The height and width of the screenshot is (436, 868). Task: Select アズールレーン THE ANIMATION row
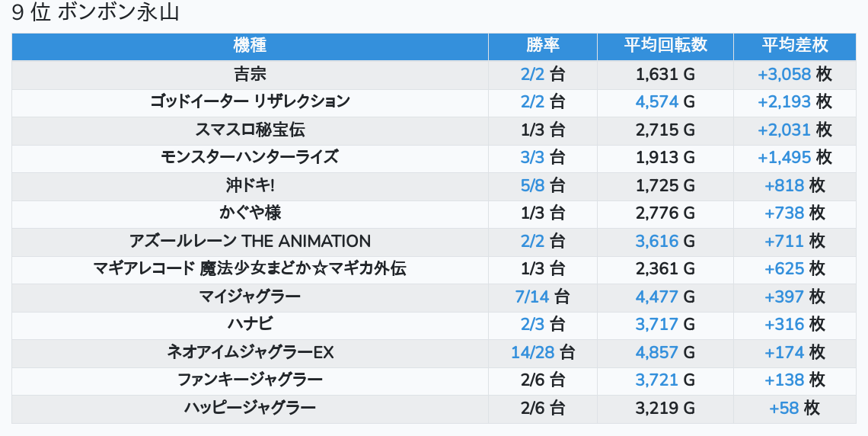(x=250, y=241)
